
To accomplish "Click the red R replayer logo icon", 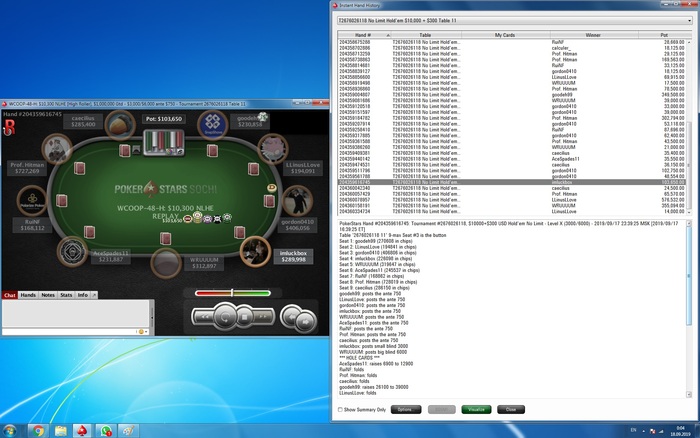I will click(x=9, y=127).
